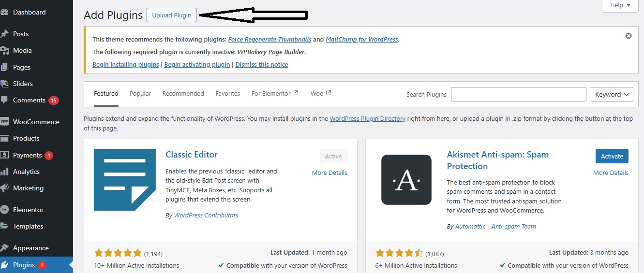This screenshot has height=273, width=644.
Task: Open the Force Regenerate Thumbnails link
Action: [x=270, y=39]
